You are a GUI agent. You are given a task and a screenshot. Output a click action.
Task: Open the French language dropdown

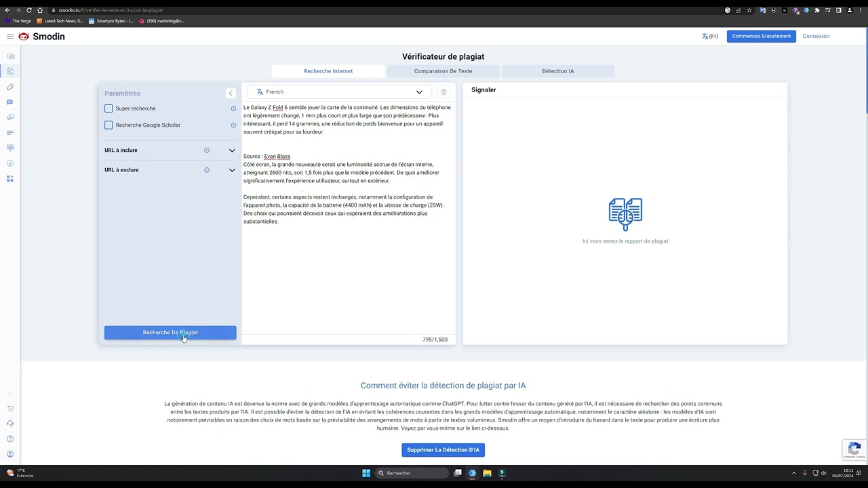point(339,92)
